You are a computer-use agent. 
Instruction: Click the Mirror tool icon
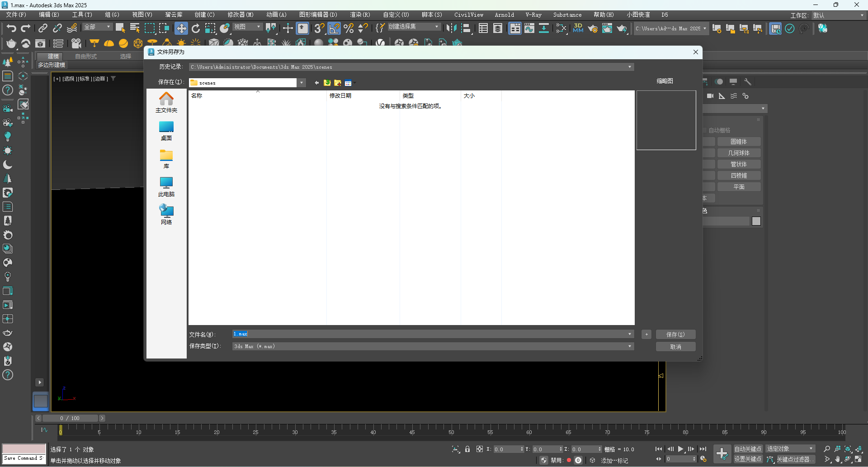click(451, 28)
